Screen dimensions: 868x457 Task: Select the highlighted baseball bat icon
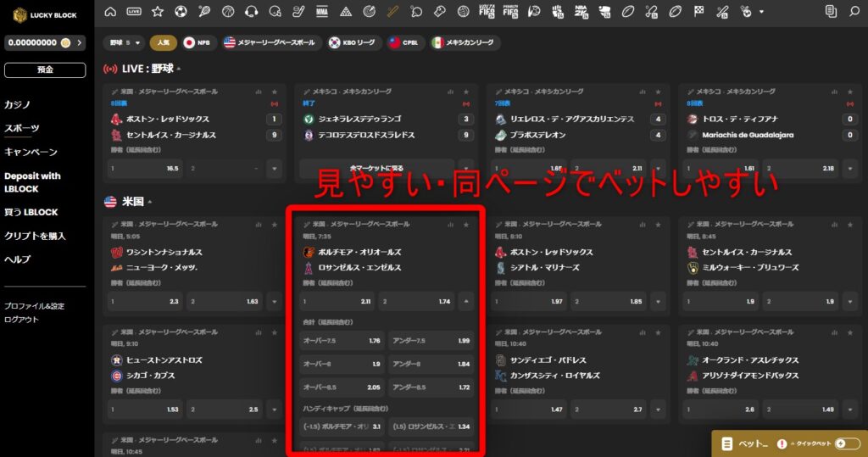pos(392,12)
